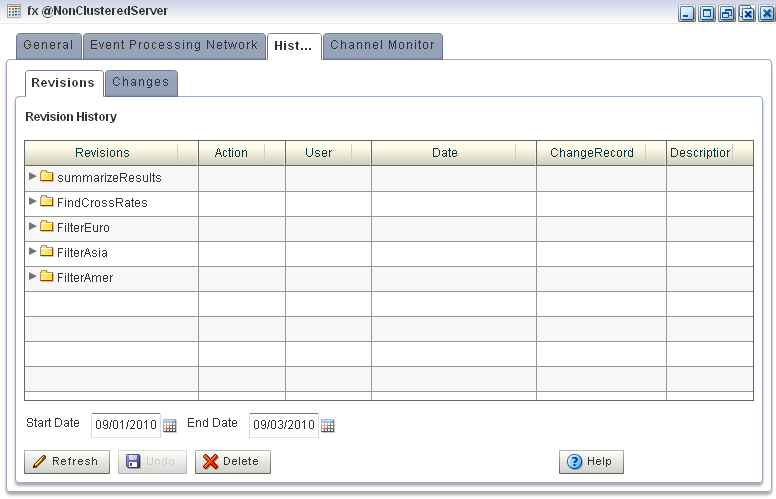Click the summarizeResults folder icon
The width and height of the screenshot is (776, 499).
(46, 177)
